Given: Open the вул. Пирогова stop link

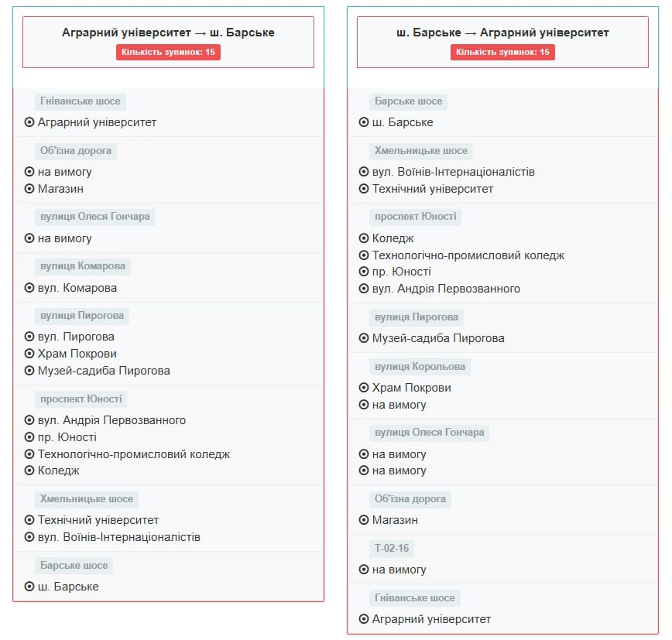Looking at the screenshot, I should (x=76, y=337).
